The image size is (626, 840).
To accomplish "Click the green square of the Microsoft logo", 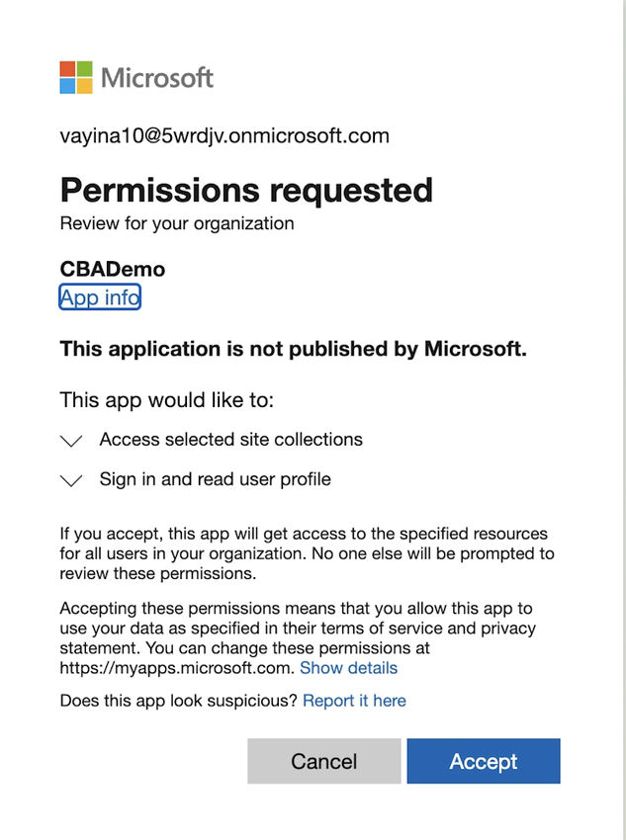I will [84, 67].
